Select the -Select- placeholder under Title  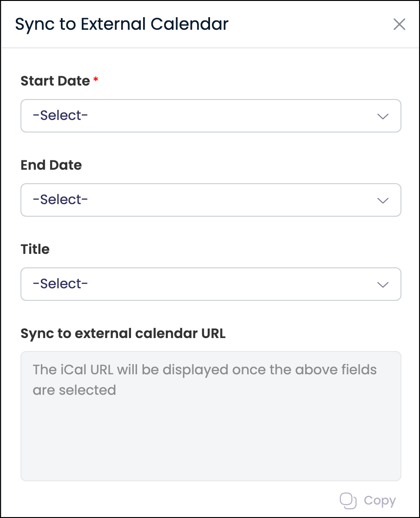(x=60, y=284)
